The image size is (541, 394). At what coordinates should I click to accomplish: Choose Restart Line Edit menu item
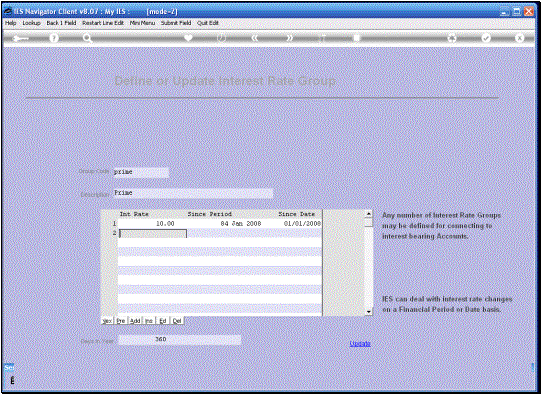point(103,23)
